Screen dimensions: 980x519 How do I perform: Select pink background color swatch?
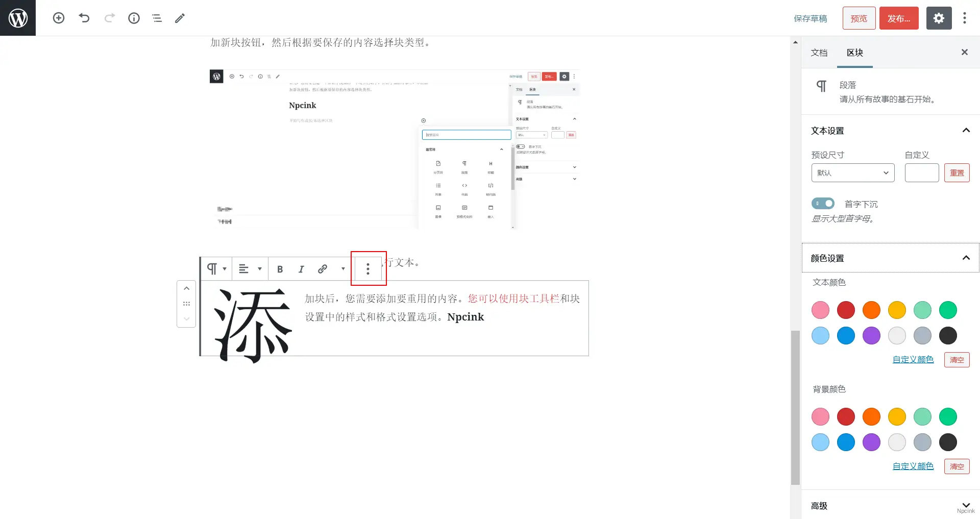pyautogui.click(x=820, y=416)
